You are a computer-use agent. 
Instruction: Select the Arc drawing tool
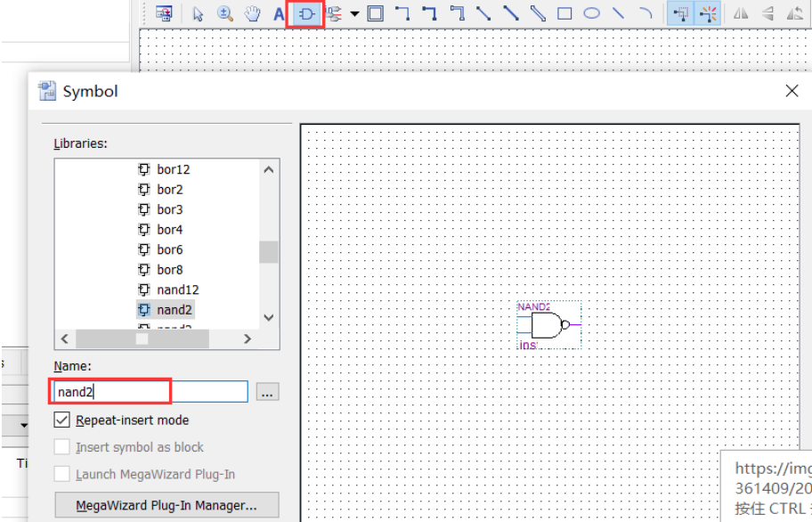coord(646,13)
